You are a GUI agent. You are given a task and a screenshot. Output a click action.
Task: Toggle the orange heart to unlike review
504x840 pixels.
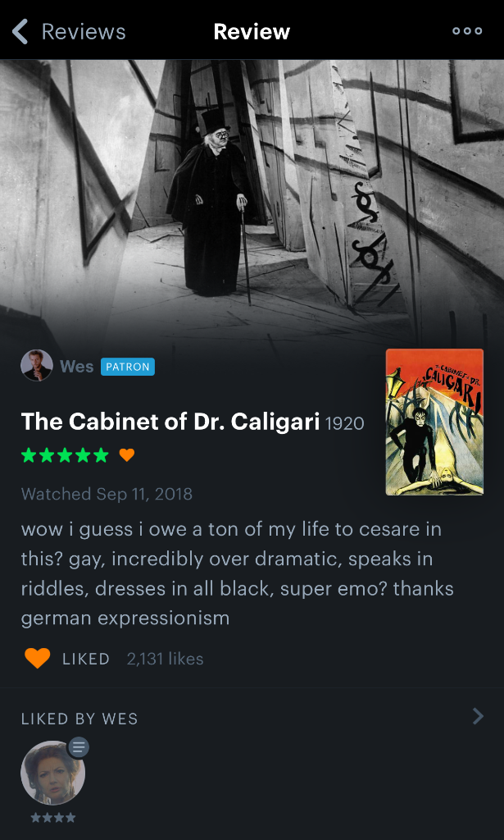pyautogui.click(x=38, y=658)
